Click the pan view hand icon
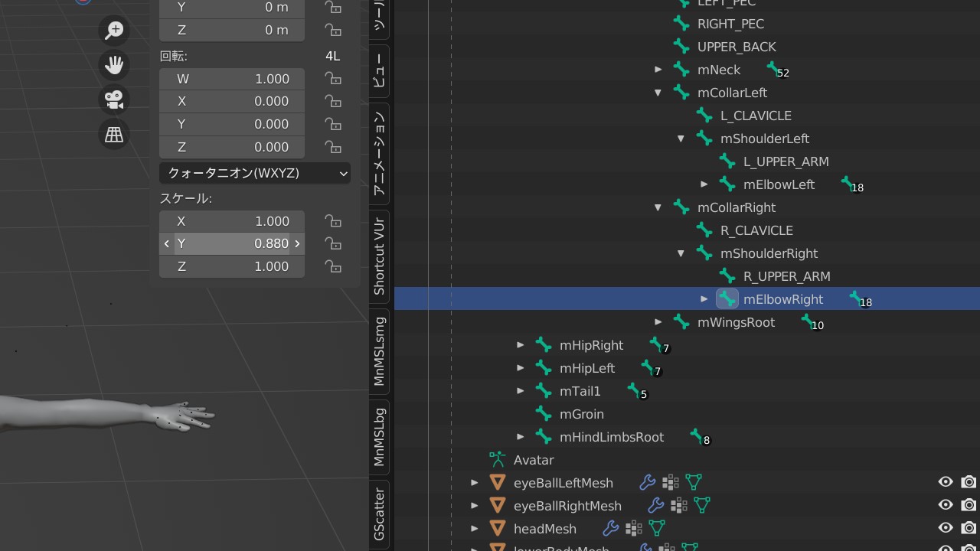Image resolution: width=980 pixels, height=551 pixels. pos(114,65)
